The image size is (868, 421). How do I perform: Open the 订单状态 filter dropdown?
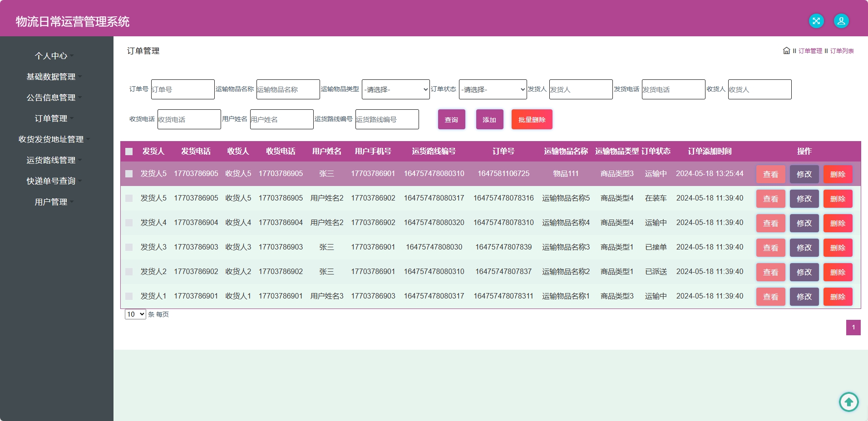[493, 89]
